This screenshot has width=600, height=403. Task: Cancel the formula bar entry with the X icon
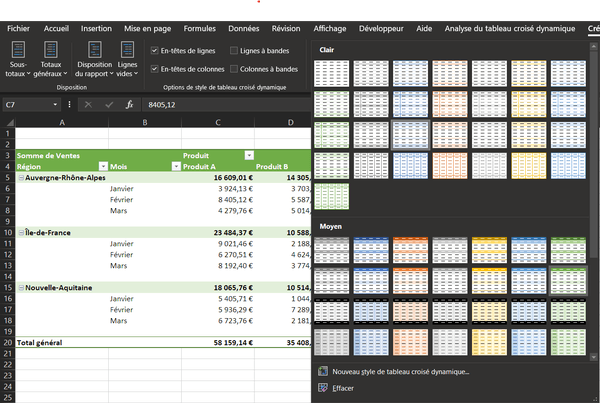pyautogui.click(x=88, y=104)
